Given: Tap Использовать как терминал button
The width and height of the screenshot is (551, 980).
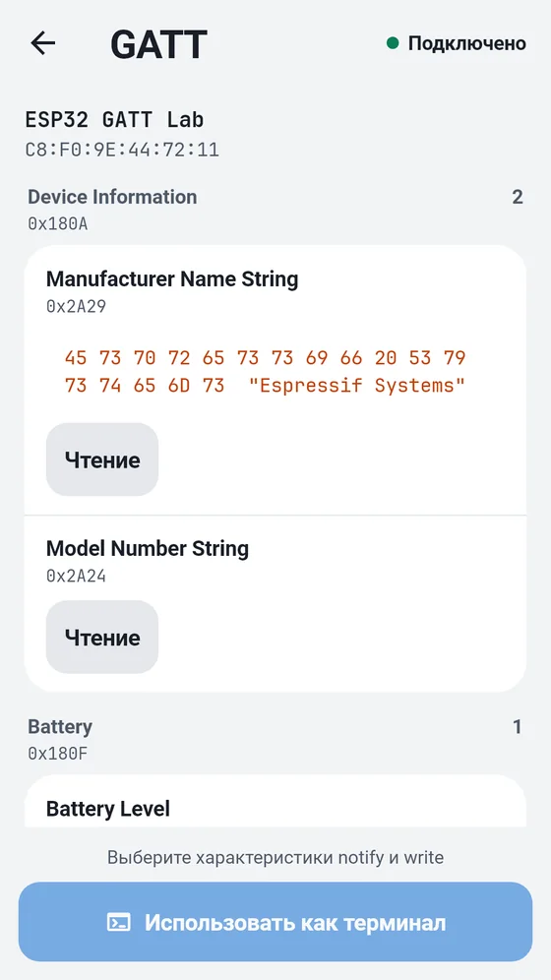Looking at the screenshot, I should tap(275, 922).
